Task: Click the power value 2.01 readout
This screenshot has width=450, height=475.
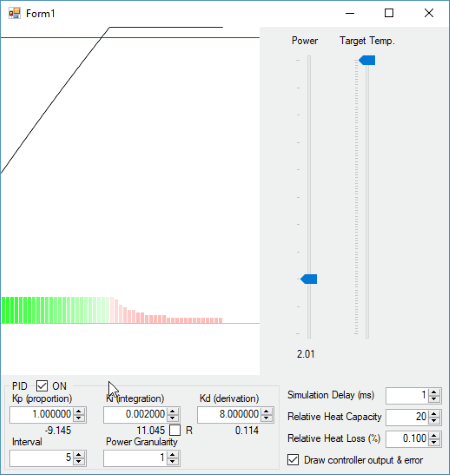Action: tap(306, 354)
